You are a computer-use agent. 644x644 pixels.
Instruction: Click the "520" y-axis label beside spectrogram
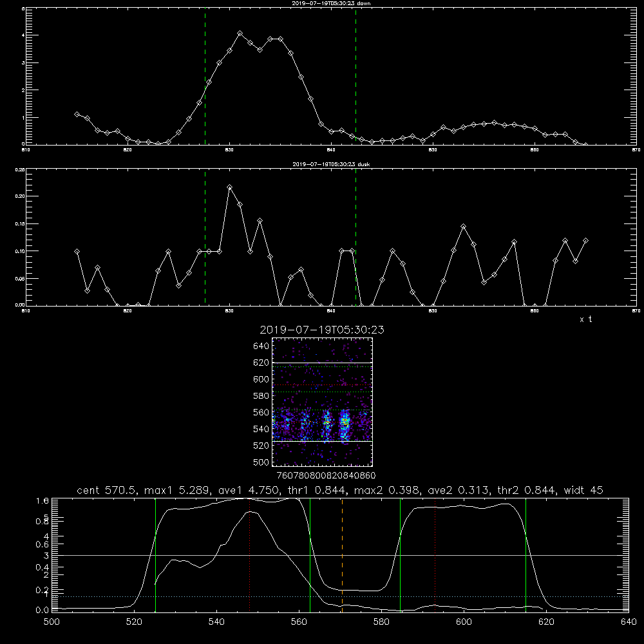pos(261,446)
